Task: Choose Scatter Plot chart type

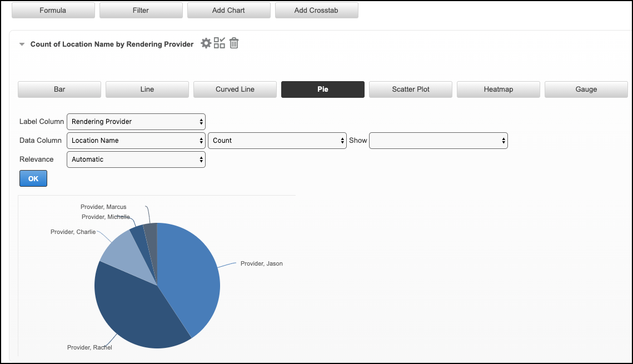Action: pyautogui.click(x=411, y=89)
